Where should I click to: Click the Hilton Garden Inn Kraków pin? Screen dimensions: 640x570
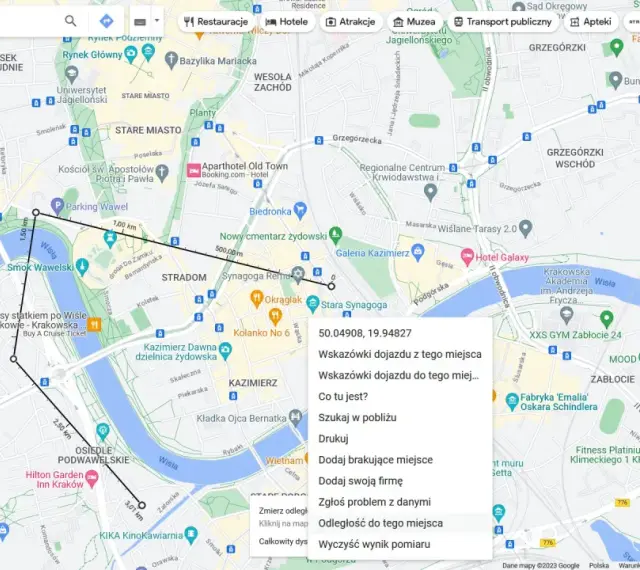click(92, 479)
